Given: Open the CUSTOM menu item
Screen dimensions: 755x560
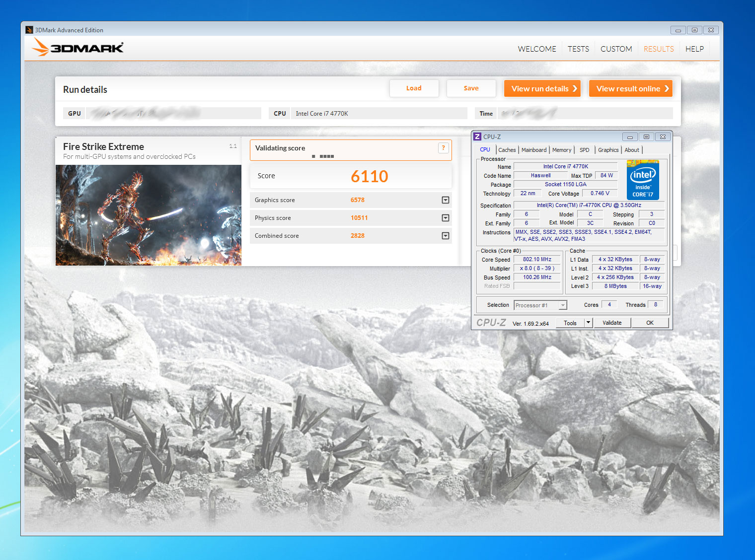Looking at the screenshot, I should point(616,49).
